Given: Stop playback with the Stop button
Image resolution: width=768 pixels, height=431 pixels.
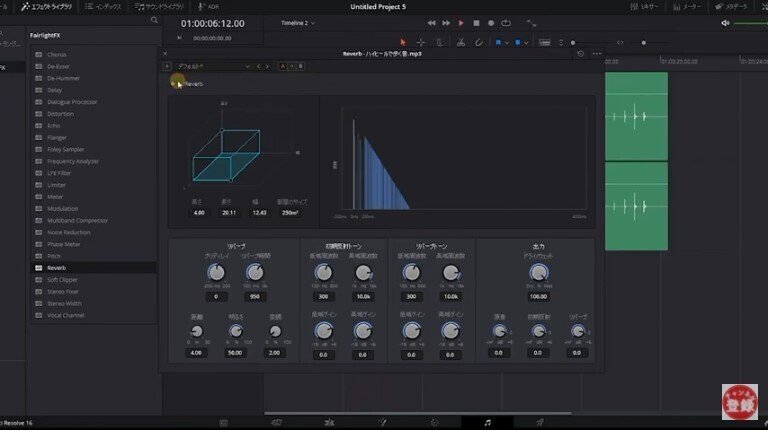Looking at the screenshot, I should (476, 23).
